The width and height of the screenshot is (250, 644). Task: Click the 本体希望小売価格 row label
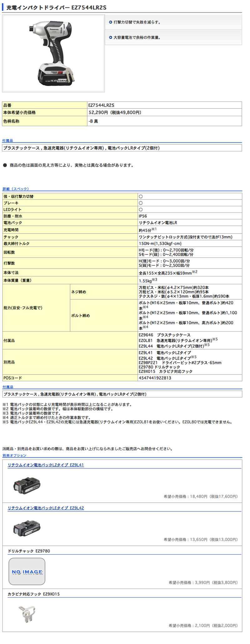pyautogui.click(x=19, y=113)
